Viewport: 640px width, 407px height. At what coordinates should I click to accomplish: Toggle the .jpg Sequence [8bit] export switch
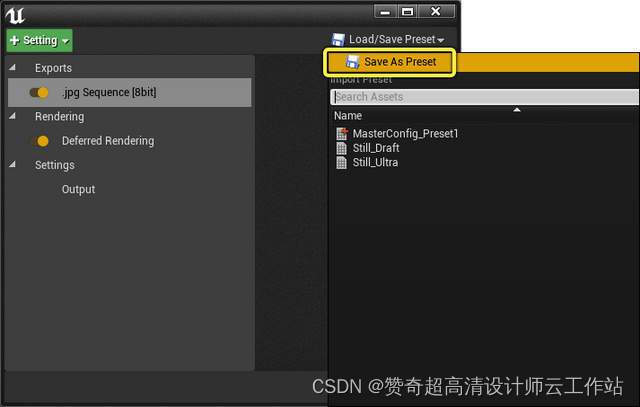pos(39,93)
